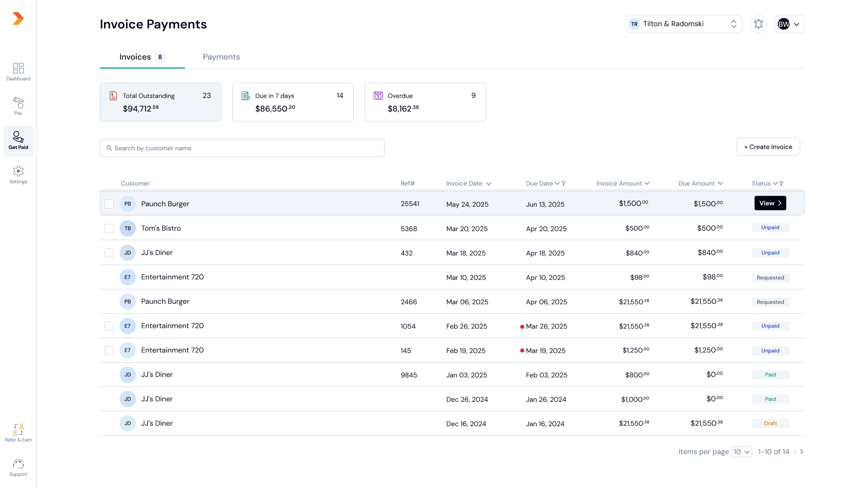Go to the Pay sidebar section

point(18,106)
